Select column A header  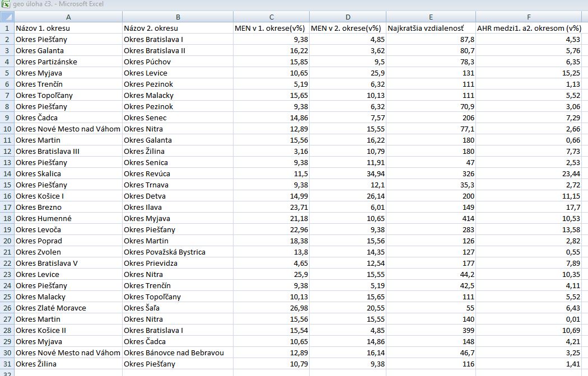point(68,17)
